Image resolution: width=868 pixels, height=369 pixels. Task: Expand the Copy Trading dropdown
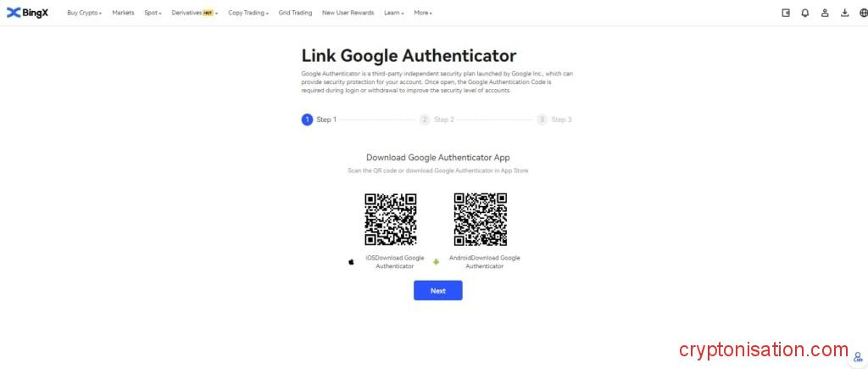pos(248,13)
